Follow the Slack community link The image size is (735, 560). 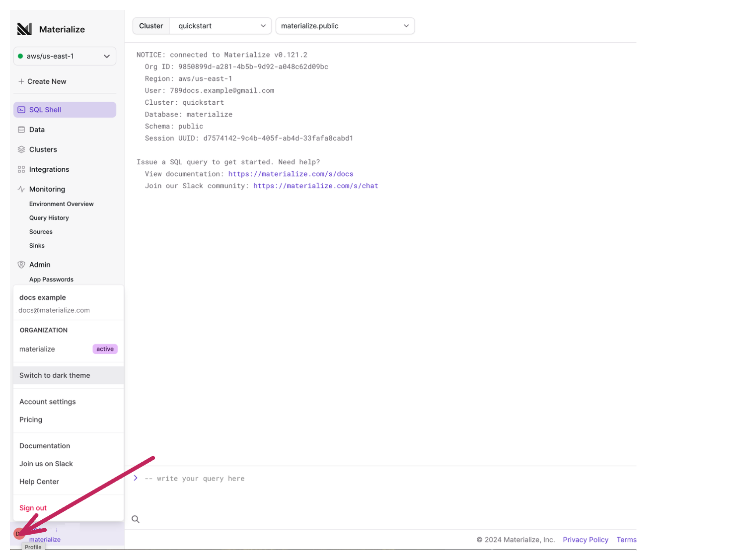coord(315,185)
